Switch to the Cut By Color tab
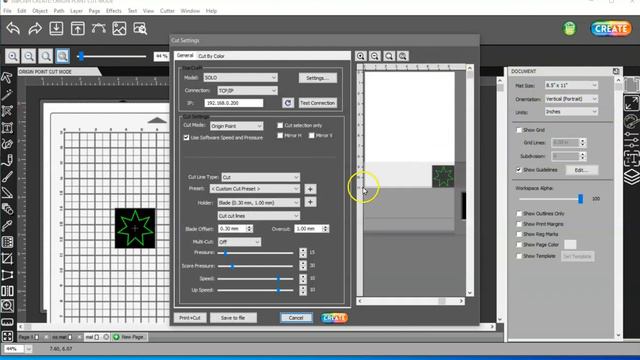 tap(211, 56)
